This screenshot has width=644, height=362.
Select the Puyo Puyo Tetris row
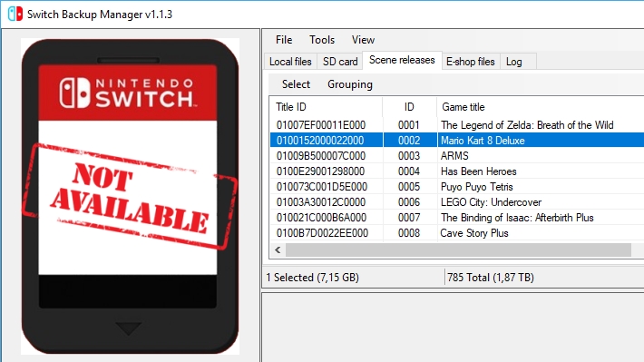(457, 187)
